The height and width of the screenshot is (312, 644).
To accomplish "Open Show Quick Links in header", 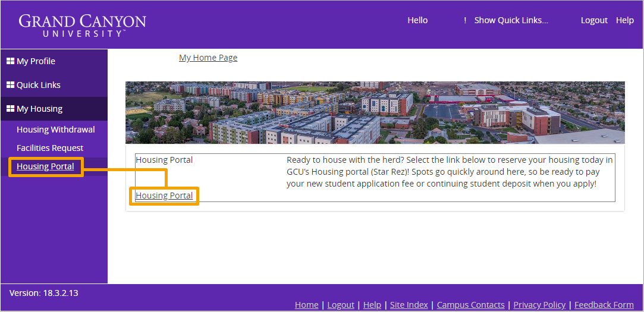I will click(511, 20).
